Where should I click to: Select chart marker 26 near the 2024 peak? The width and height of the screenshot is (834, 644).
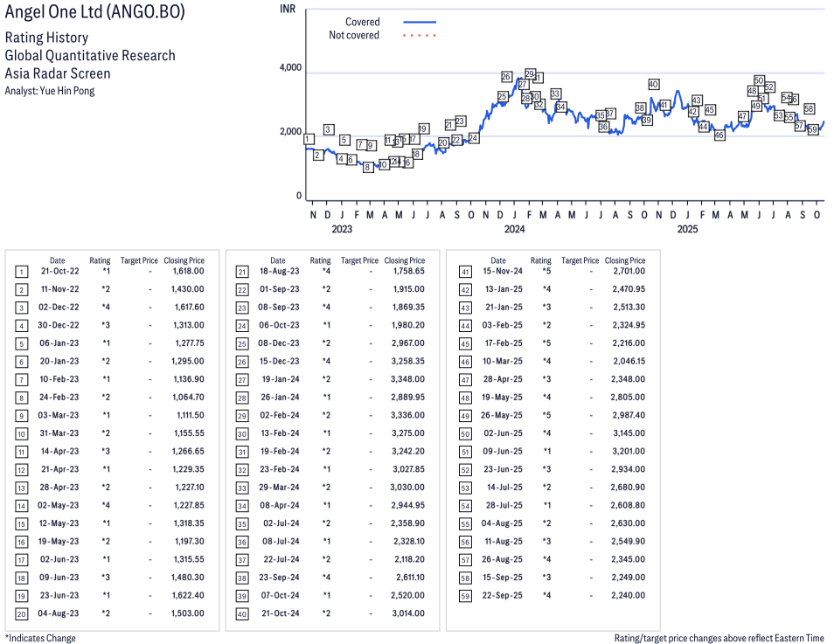506,77
